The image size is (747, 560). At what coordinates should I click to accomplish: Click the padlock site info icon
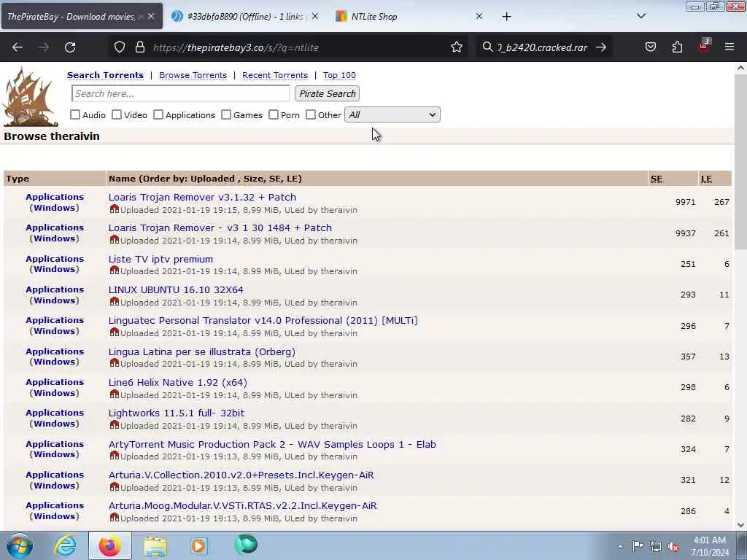pos(139,47)
